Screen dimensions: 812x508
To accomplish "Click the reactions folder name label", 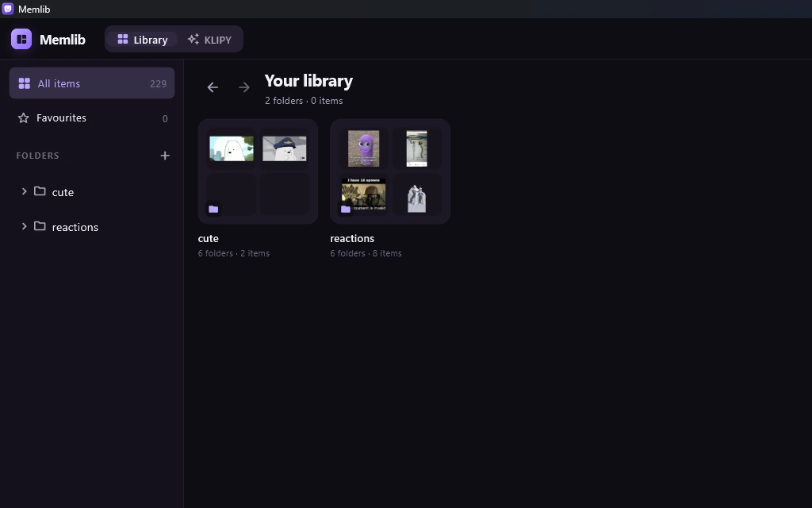I will (352, 238).
